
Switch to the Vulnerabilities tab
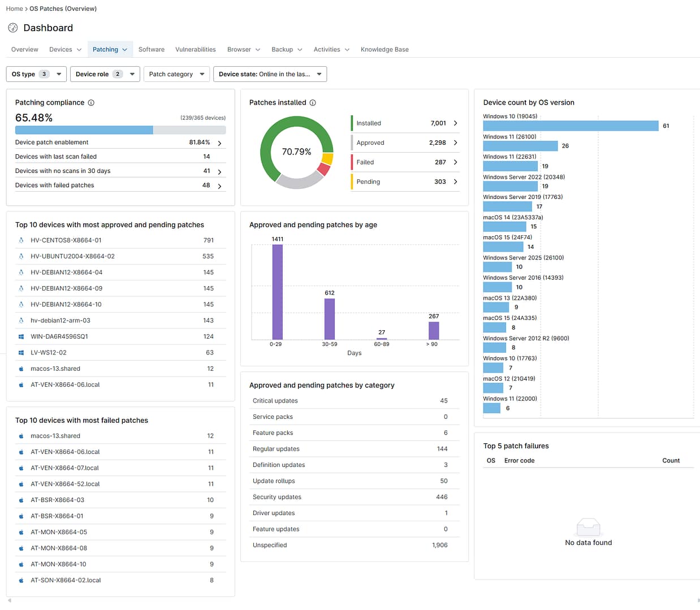point(195,50)
